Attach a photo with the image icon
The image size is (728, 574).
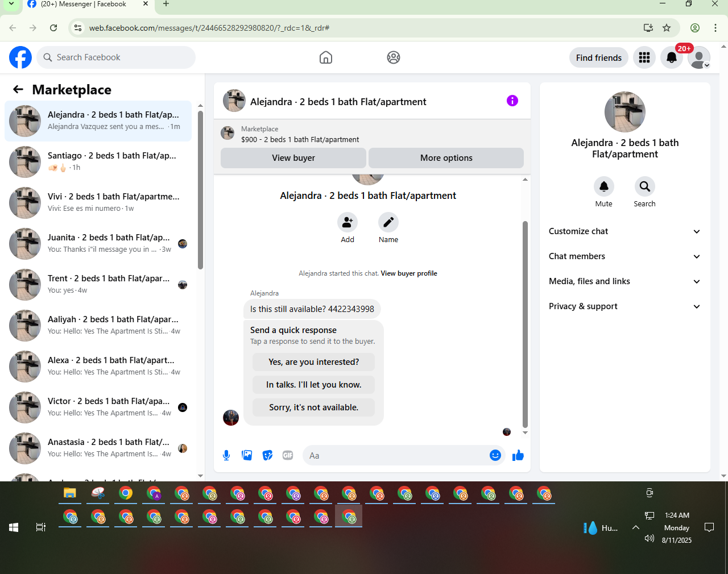(247, 455)
